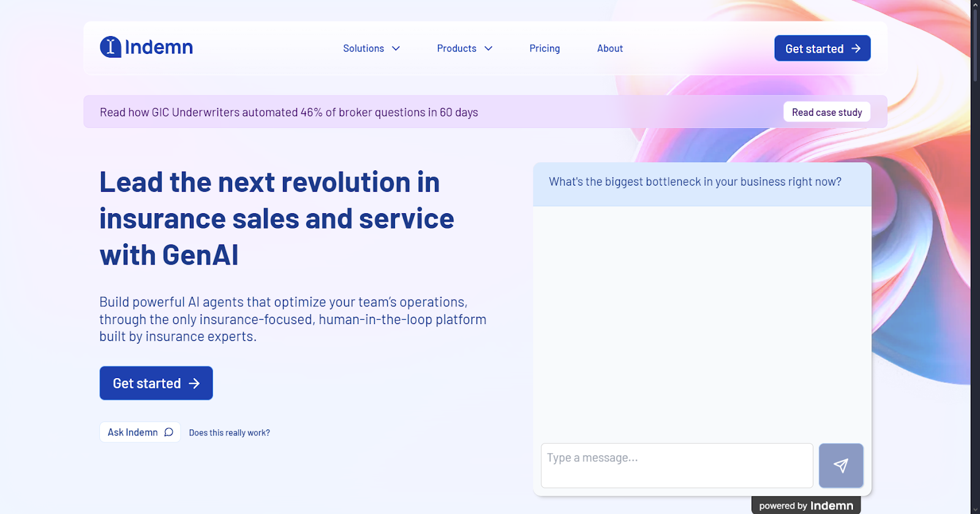This screenshot has width=980, height=514.
Task: Click the arrow in the header Get started button
Action: pos(856,48)
